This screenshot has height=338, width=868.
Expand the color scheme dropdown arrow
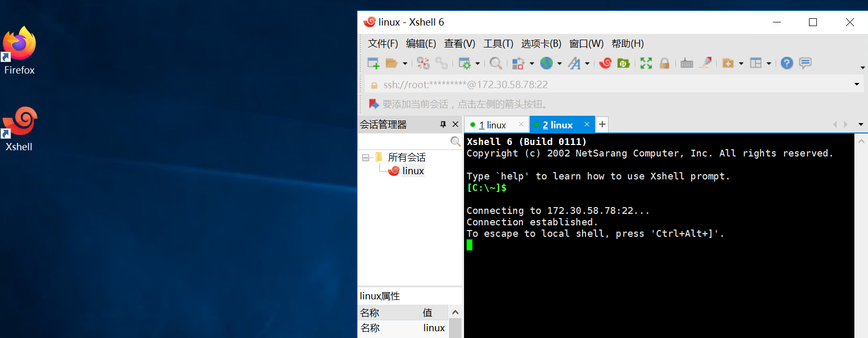pyautogui.click(x=532, y=64)
